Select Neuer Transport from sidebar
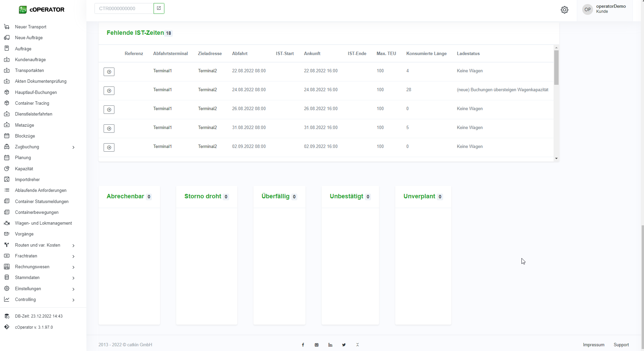The height and width of the screenshot is (351, 644). point(31,27)
